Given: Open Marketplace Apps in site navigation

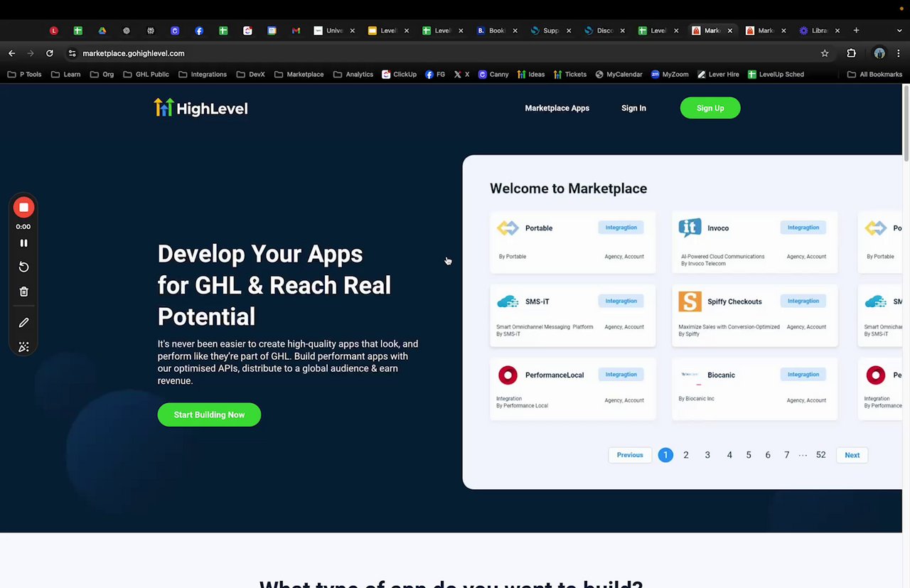Looking at the screenshot, I should pos(557,108).
